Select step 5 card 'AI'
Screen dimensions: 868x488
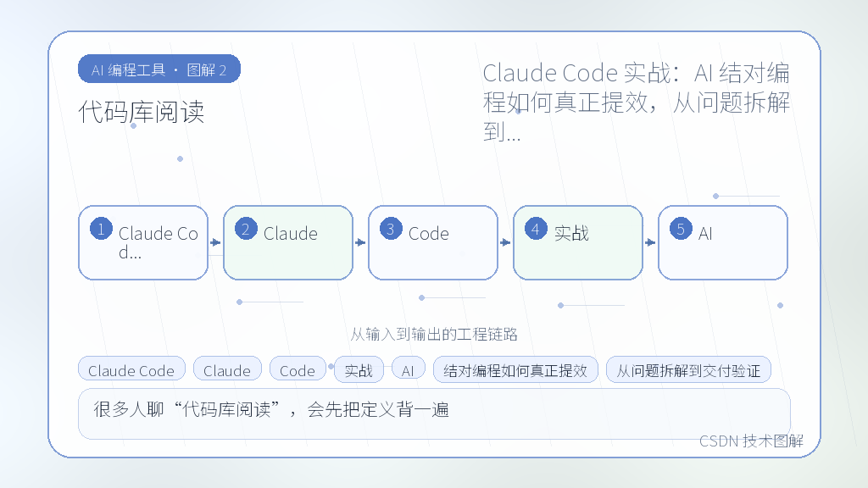[x=723, y=242]
